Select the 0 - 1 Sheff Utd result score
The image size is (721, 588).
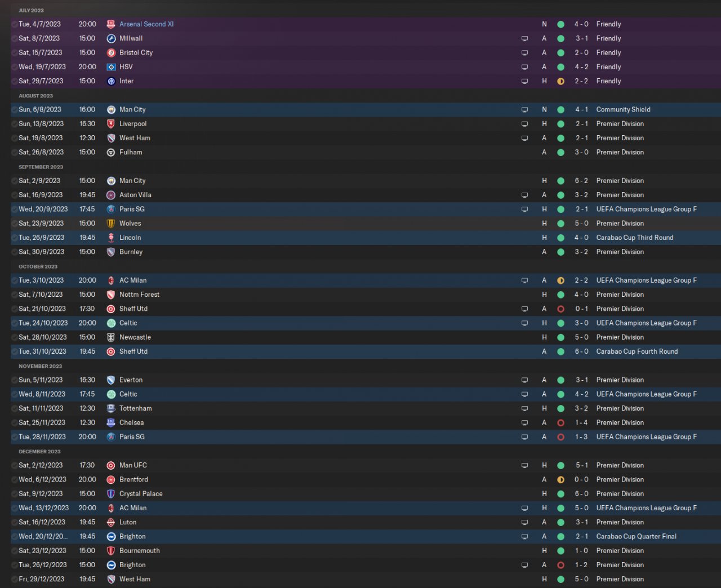(581, 309)
